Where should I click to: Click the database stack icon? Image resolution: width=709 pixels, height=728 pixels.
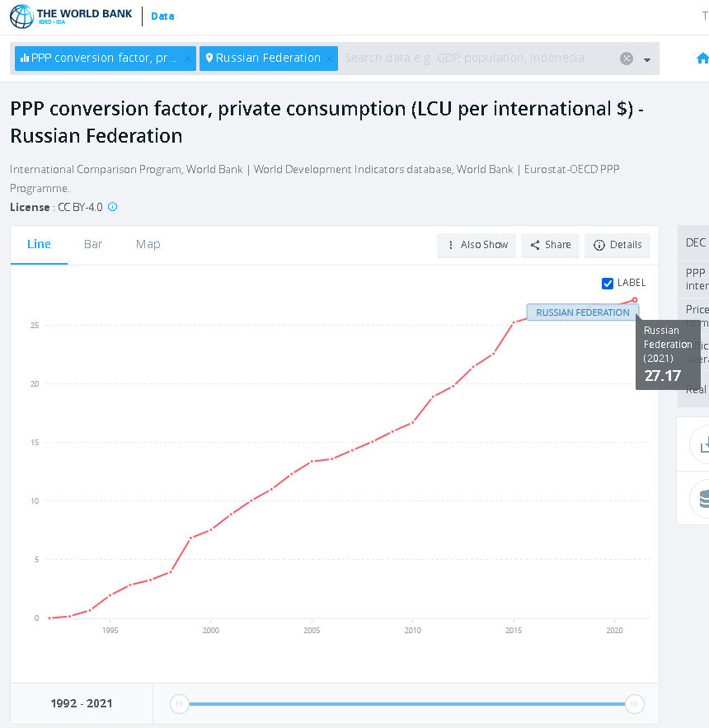click(x=702, y=498)
